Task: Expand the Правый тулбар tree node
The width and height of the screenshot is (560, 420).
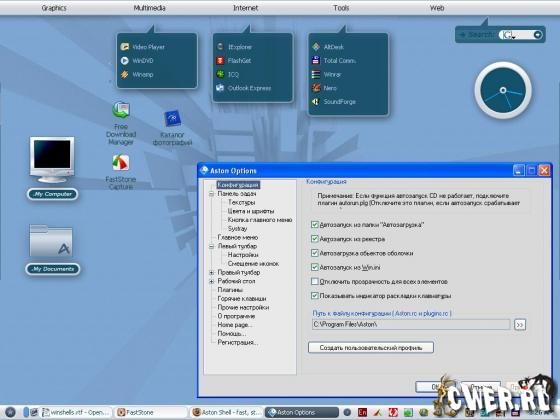Action: coord(211,272)
